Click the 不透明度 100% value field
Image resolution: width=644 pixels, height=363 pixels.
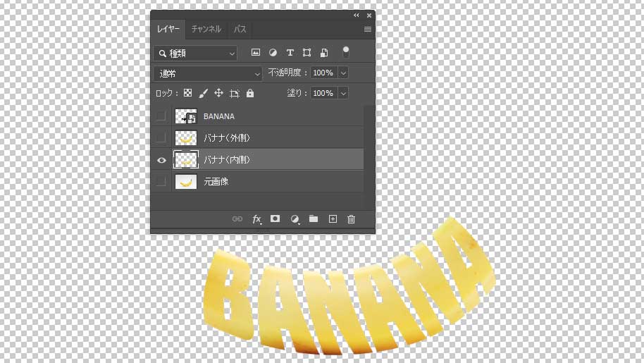[323, 73]
